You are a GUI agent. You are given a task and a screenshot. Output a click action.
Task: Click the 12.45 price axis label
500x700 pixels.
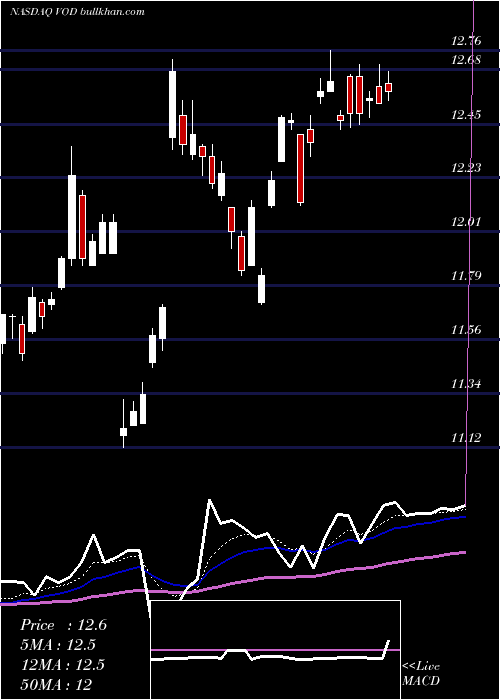pos(466,115)
